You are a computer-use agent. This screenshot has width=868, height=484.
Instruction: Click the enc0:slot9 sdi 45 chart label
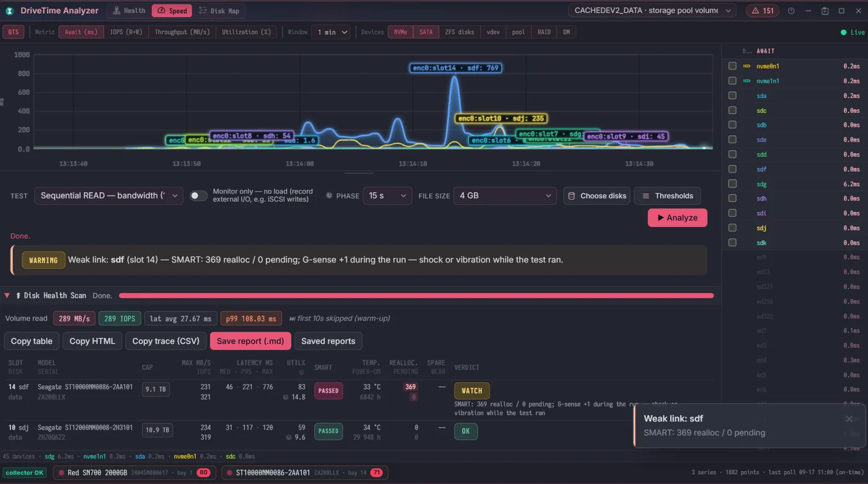pyautogui.click(x=626, y=137)
